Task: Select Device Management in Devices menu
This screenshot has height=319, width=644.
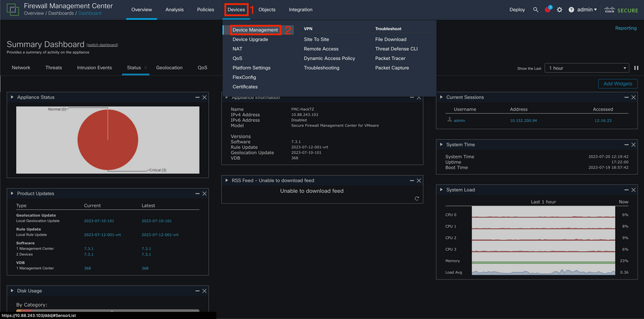Action: coord(255,30)
